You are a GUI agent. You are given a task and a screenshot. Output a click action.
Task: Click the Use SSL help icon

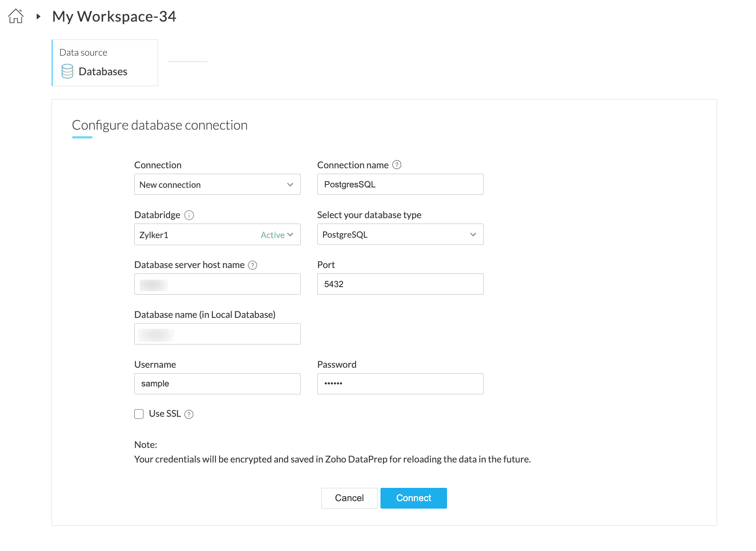coord(189,414)
